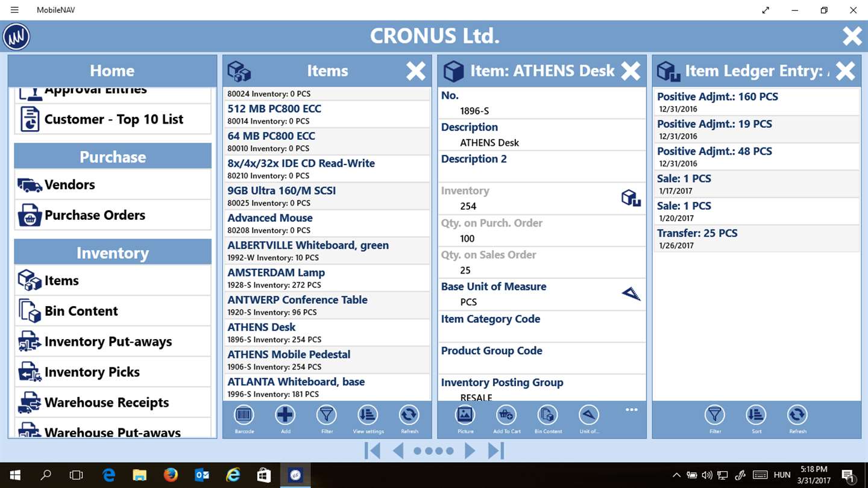Open Transfer: 25 PCS entry

[756, 239]
